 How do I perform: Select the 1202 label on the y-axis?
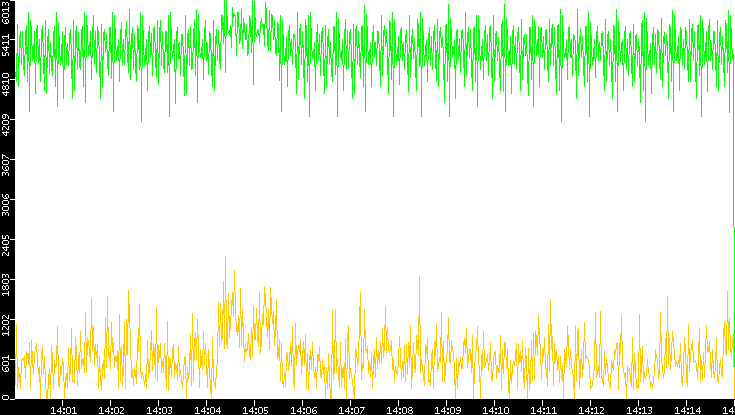7,326
